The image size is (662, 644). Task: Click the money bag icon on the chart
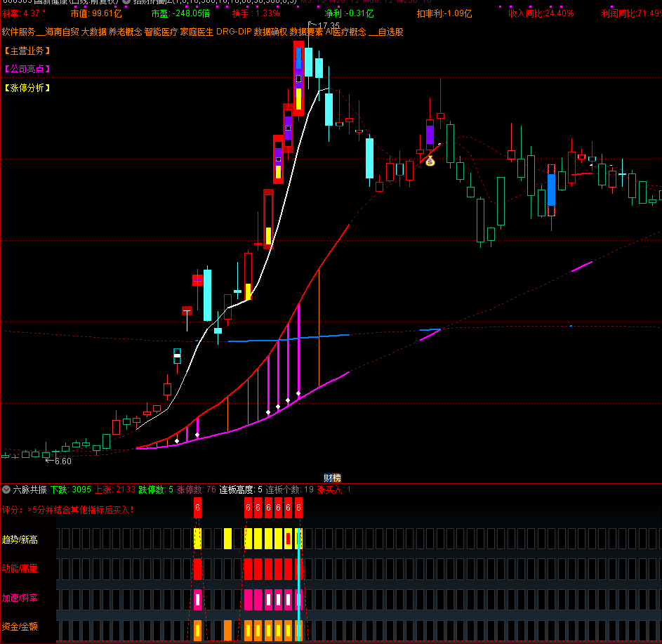(x=430, y=162)
